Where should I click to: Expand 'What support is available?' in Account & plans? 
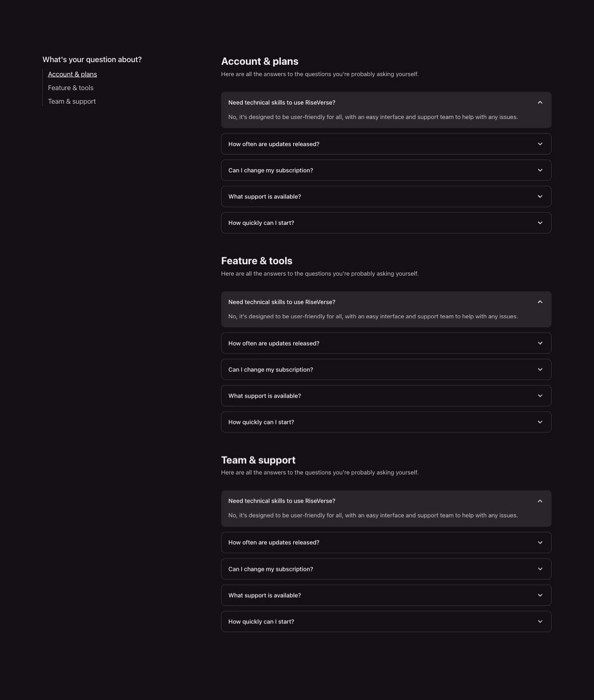[386, 196]
